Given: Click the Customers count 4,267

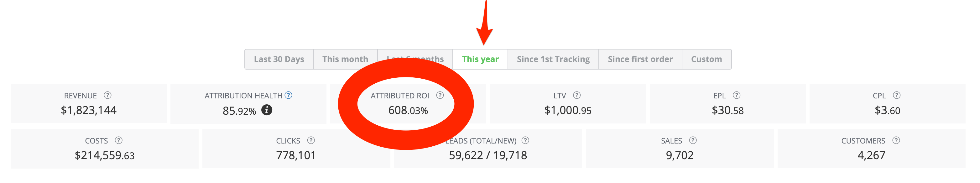Looking at the screenshot, I should coord(871,155).
